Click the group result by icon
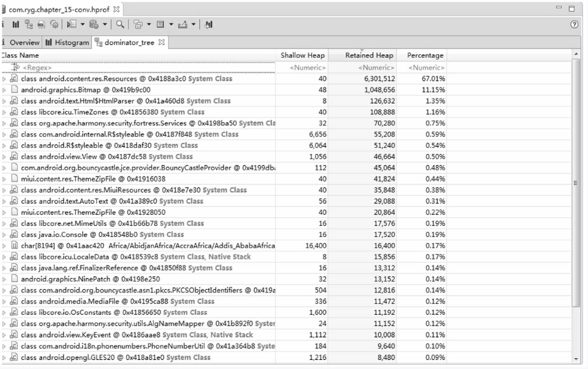588x369 pixels. point(138,24)
